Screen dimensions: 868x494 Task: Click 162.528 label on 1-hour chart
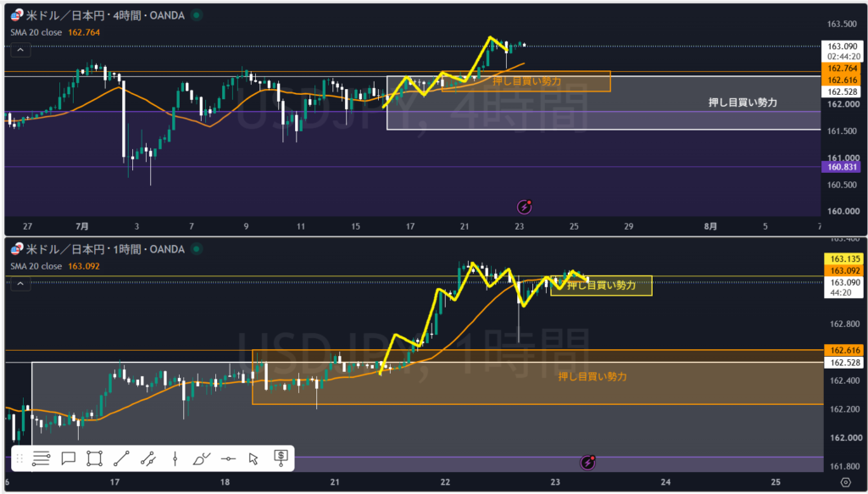[x=843, y=363]
